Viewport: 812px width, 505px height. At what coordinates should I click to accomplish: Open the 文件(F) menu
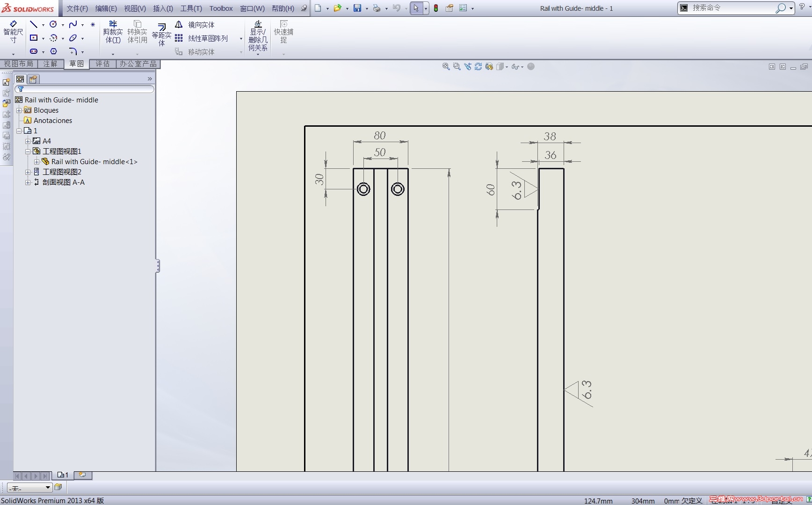(x=77, y=8)
